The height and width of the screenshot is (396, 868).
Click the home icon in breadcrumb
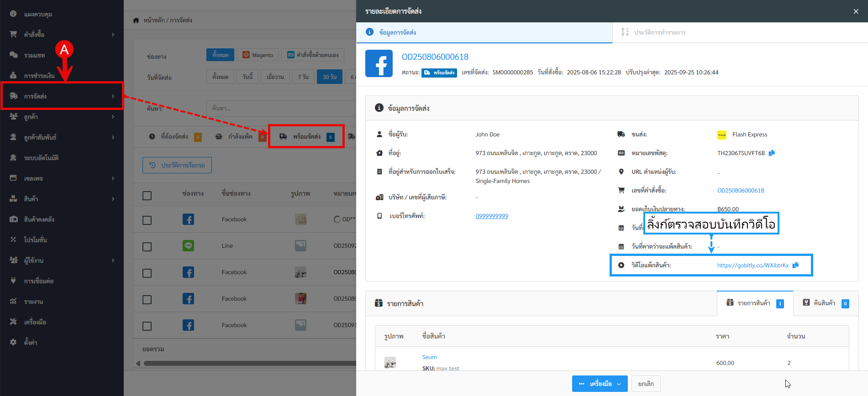pos(136,21)
